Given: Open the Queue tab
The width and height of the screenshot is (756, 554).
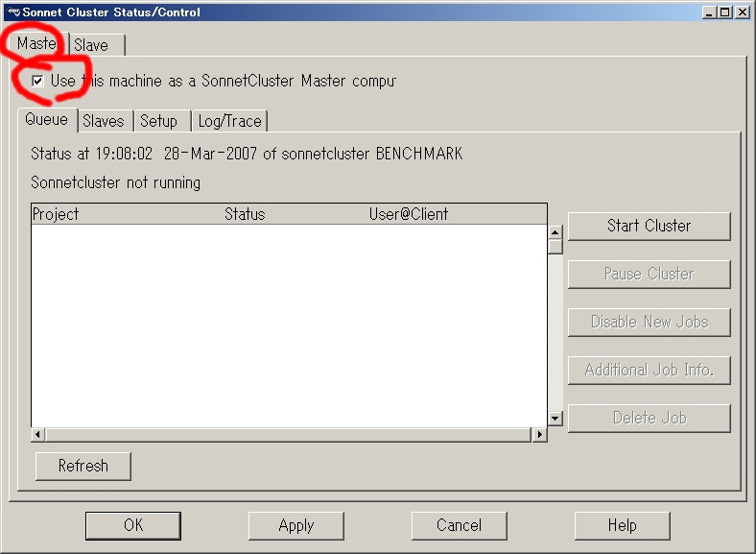Looking at the screenshot, I should click(x=47, y=119).
